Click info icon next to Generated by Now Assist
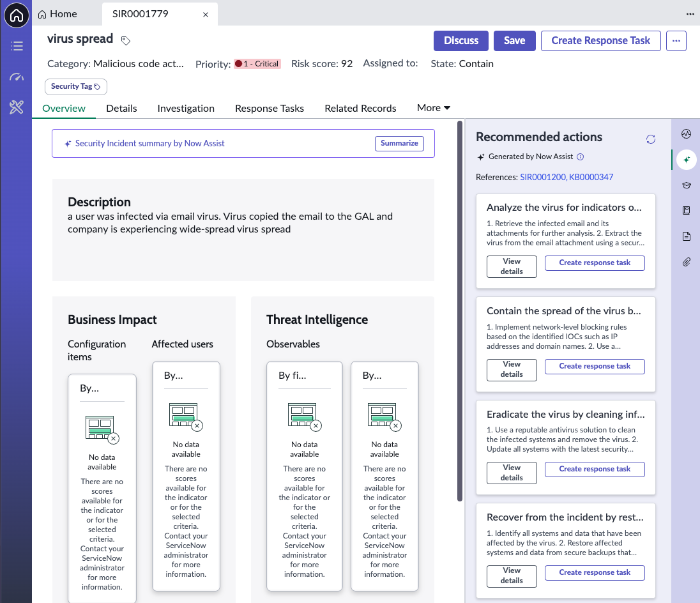Viewport: 700px width, 603px height. coord(581,156)
